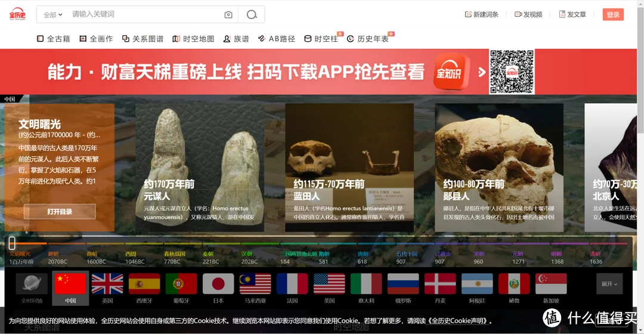Open the camera image search icon

point(228,15)
